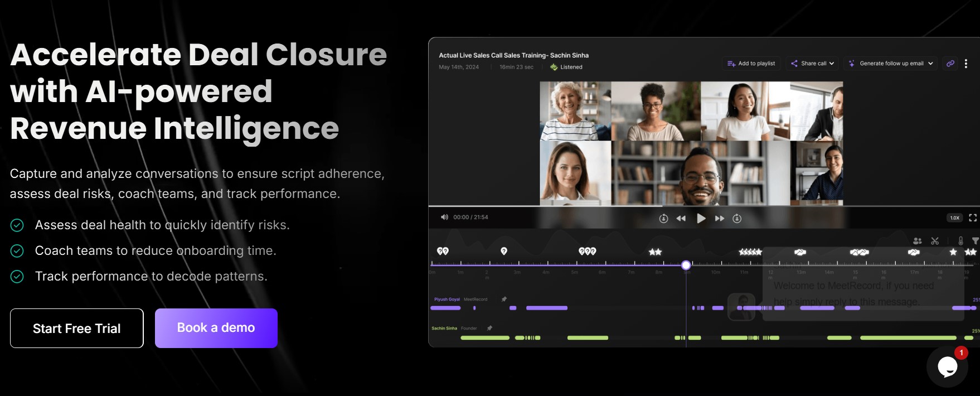The image size is (980, 396).
Task: Enter fullscreen mode on the player
Action: [x=972, y=218]
